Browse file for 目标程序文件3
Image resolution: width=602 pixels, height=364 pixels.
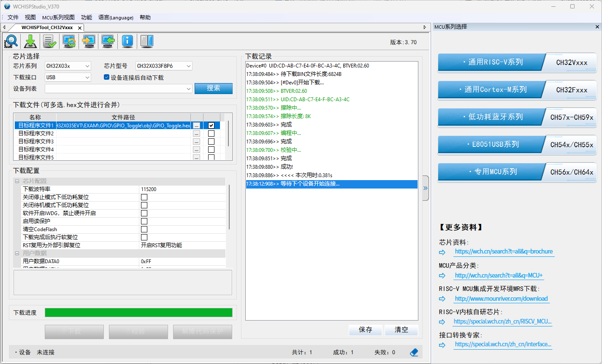click(x=196, y=141)
